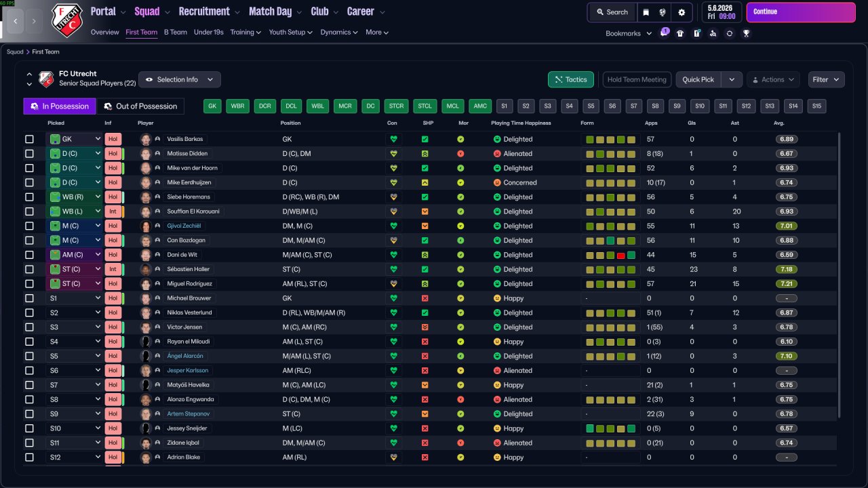Image resolution: width=868 pixels, height=488 pixels.
Task: Click the squad list vertical scrollbar
Action: 839,274
